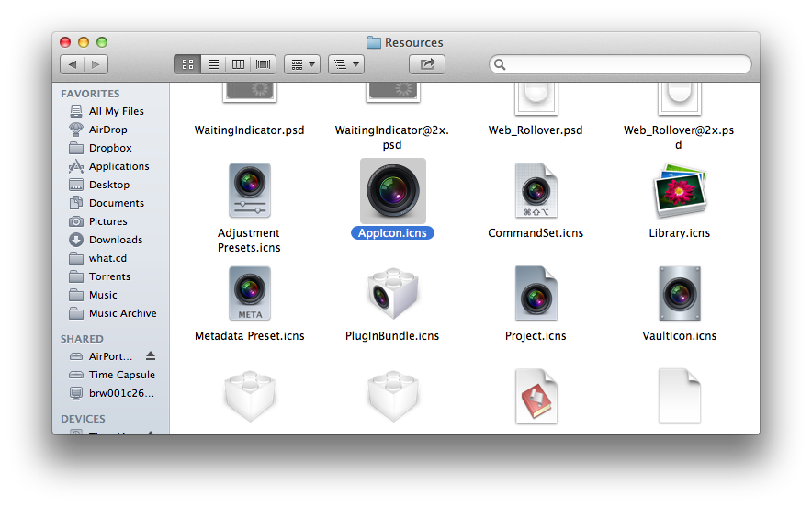The height and width of the screenshot is (507, 812).
Task: Click the search magnifying glass icon
Action: click(500, 64)
